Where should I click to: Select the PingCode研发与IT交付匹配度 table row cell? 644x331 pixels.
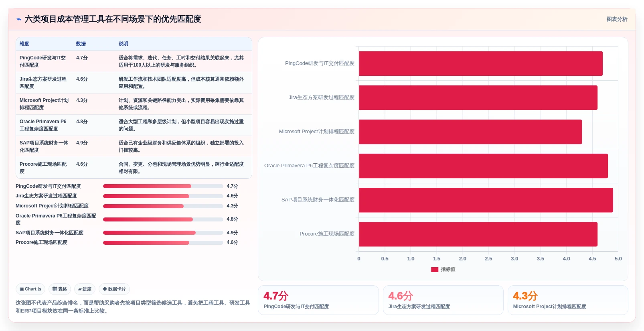tap(44, 61)
